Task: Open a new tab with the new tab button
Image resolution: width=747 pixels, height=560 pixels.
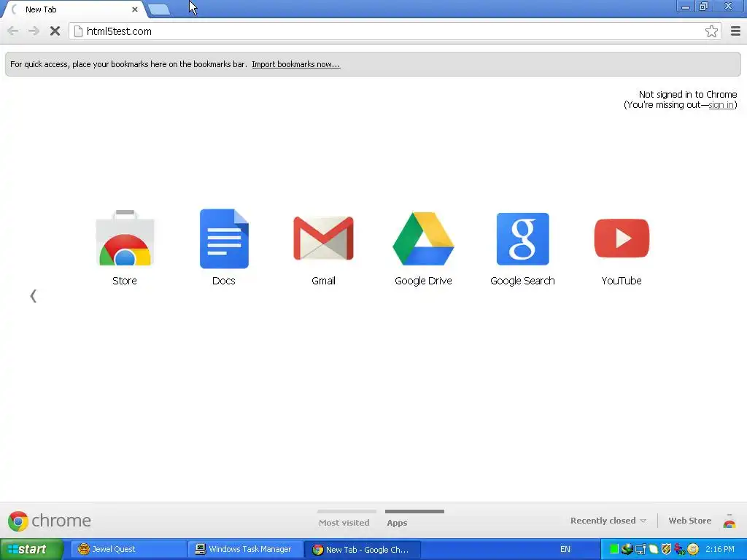Action: click(x=159, y=9)
